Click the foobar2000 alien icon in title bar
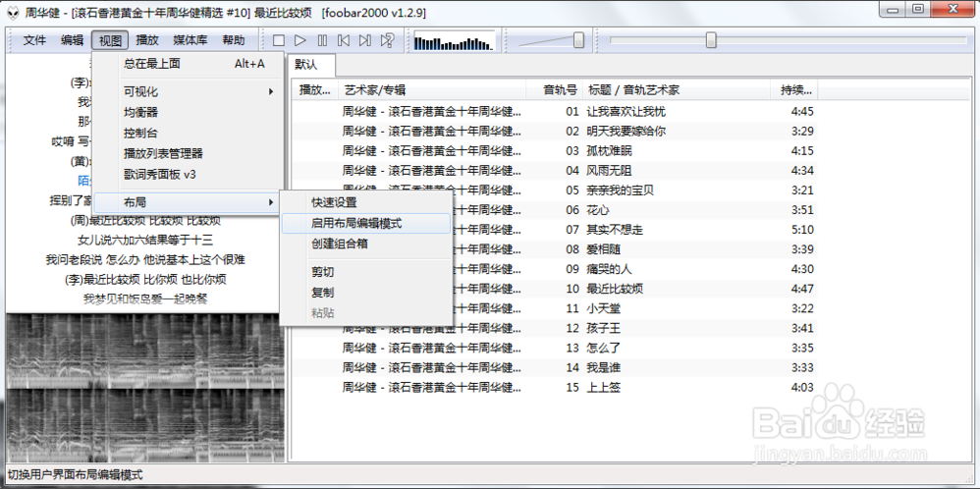 click(13, 12)
